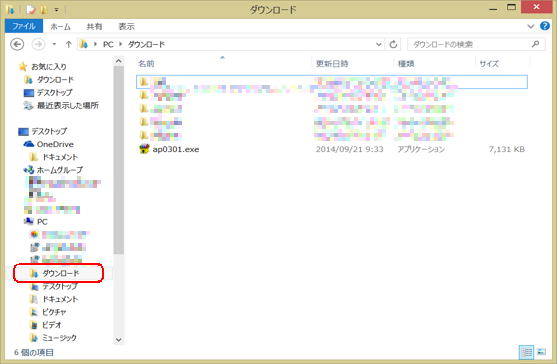Open the recent locations dropdown arrow

pyautogui.click(x=54, y=44)
